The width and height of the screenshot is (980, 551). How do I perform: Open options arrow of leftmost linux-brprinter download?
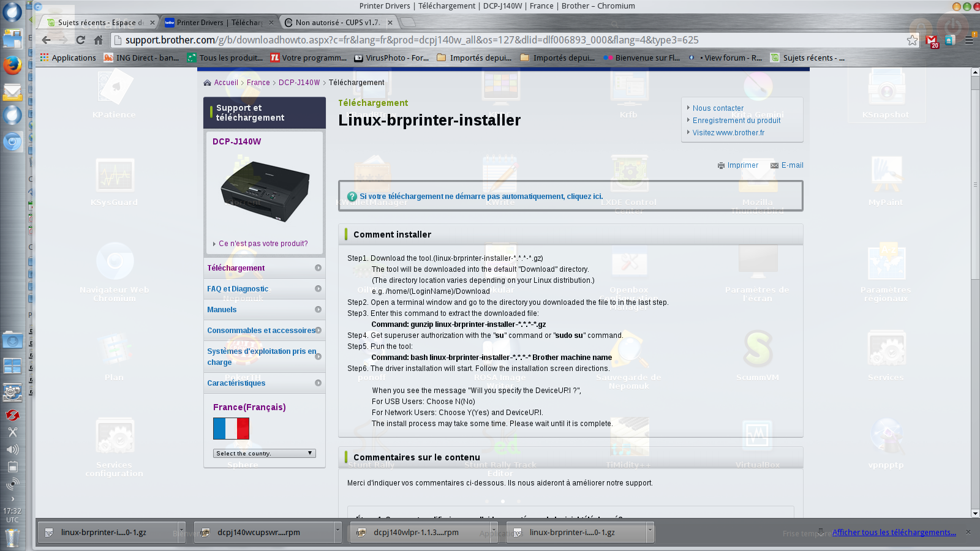tap(181, 532)
